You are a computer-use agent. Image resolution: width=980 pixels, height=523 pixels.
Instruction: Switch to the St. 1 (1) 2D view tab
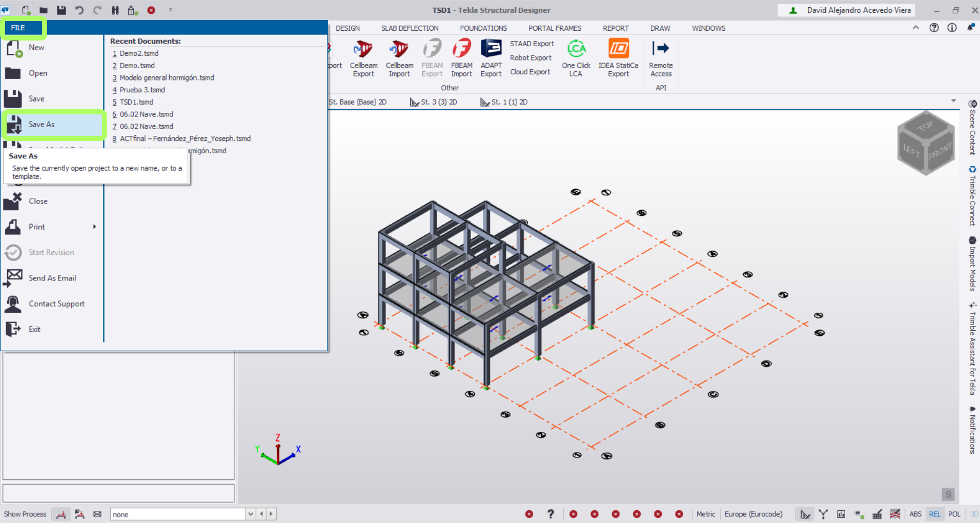point(504,102)
